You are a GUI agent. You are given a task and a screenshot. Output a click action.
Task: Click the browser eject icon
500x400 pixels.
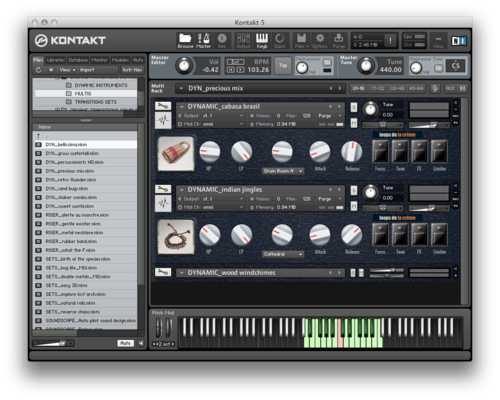pos(51,70)
